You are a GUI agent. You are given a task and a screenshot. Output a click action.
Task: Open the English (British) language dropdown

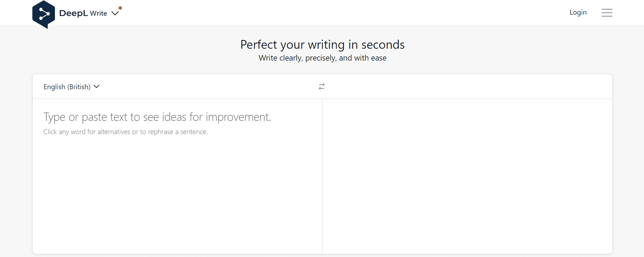click(x=71, y=87)
